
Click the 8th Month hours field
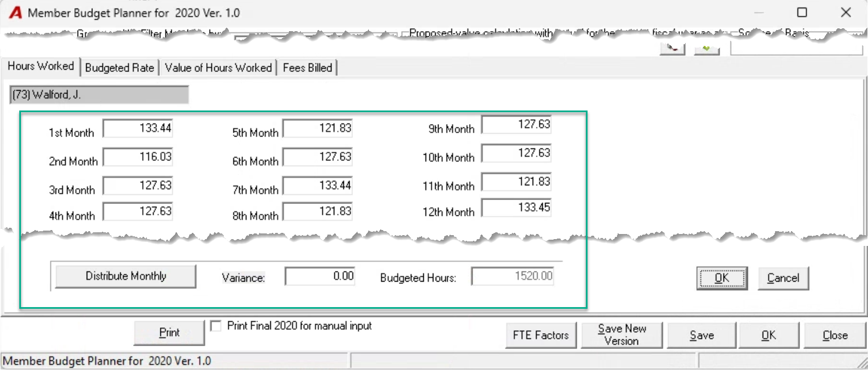tap(317, 211)
